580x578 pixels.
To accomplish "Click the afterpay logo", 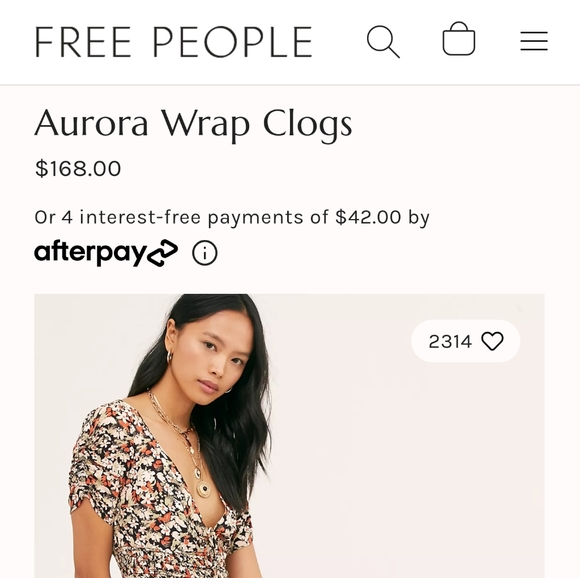I will 106,253.
